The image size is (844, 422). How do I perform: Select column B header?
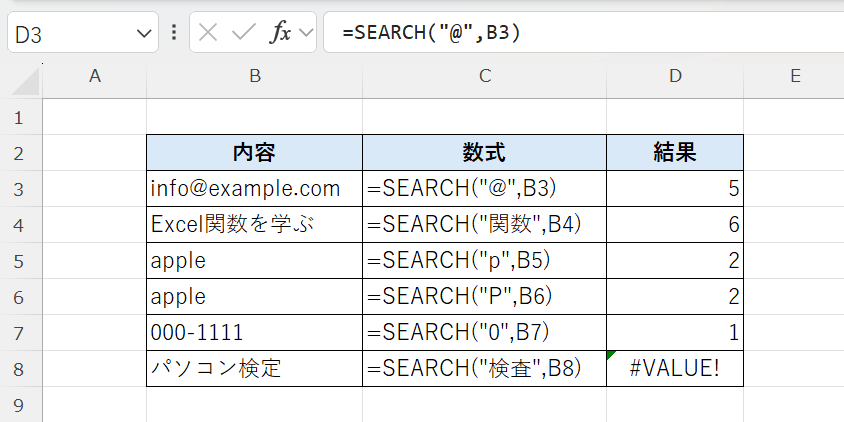pos(254,76)
